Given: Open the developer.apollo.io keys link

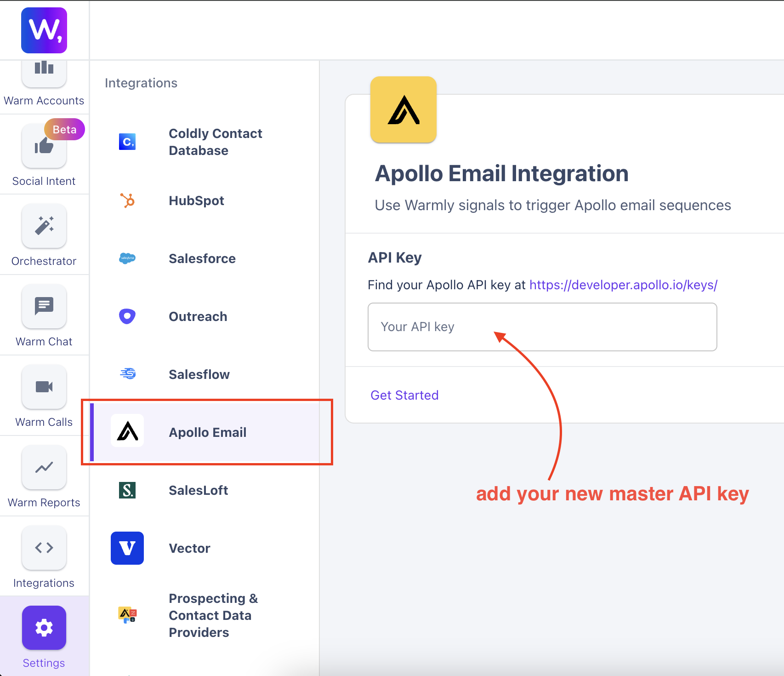Looking at the screenshot, I should 624,285.
